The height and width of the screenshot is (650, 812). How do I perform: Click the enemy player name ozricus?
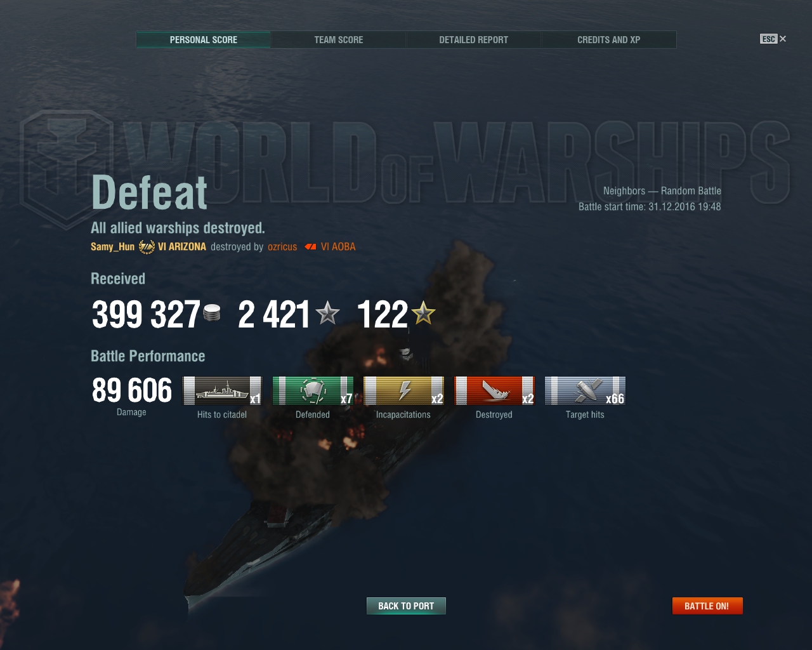coord(282,247)
